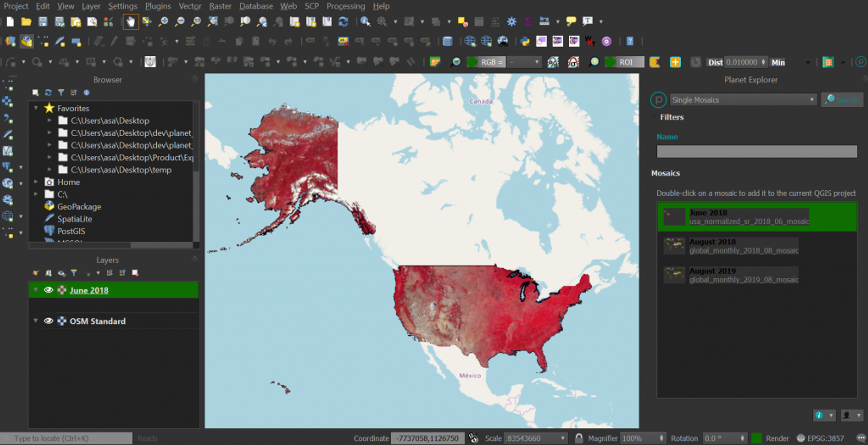Screen dimensions: 868x445
Task: Toggle the map Render checkbox
Action: pyautogui.click(x=757, y=438)
